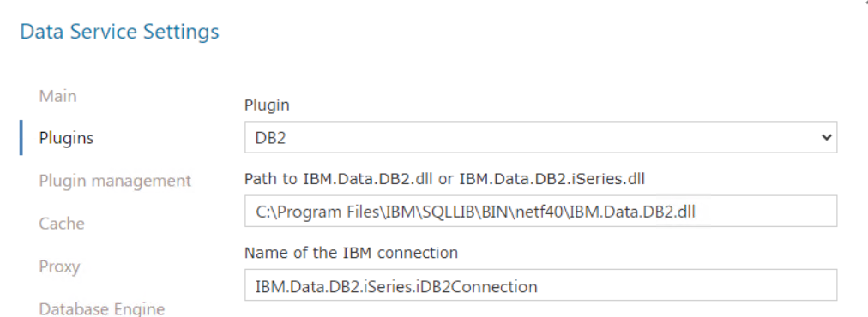Switch to the Proxy settings
868x317 pixels.
point(59,266)
